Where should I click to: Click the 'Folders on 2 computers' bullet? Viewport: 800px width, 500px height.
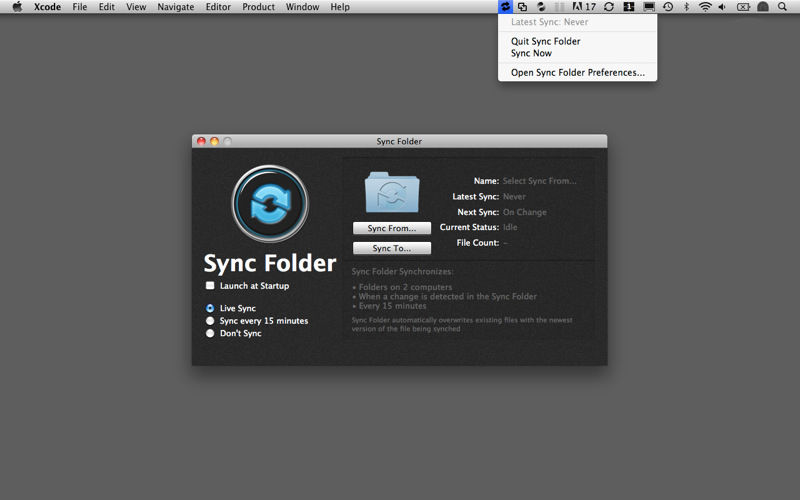tap(405, 287)
